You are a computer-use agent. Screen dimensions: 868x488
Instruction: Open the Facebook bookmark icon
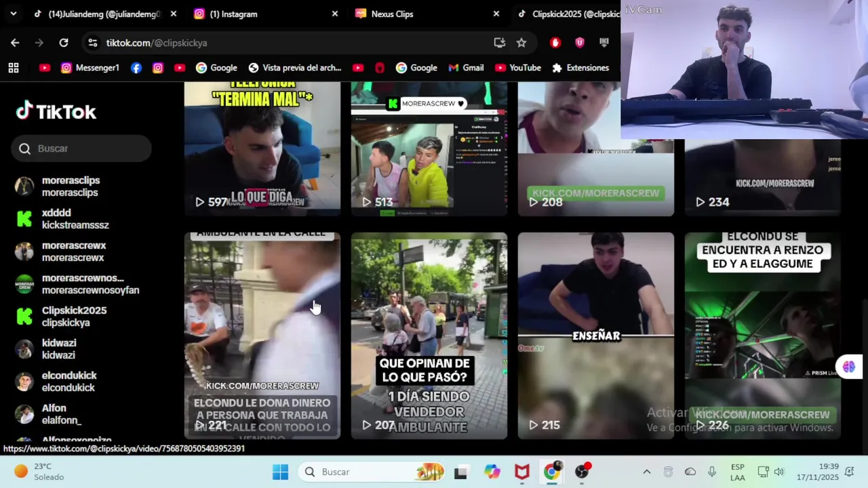click(136, 68)
